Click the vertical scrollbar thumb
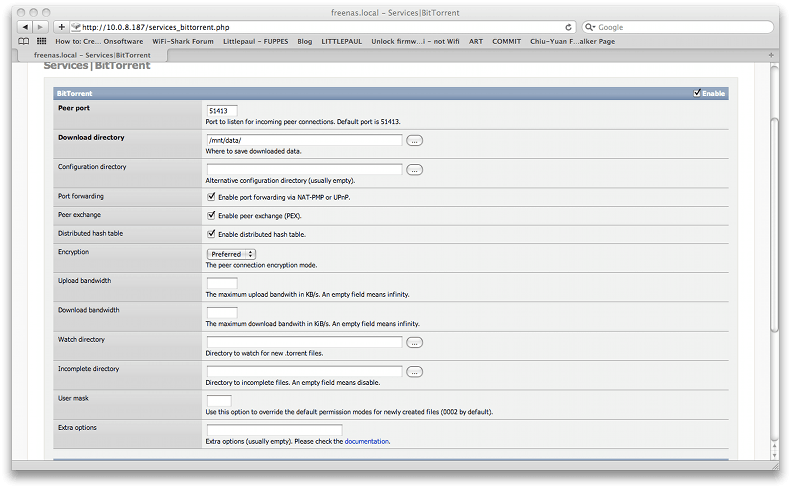This screenshot has width=791, height=488. click(775, 225)
